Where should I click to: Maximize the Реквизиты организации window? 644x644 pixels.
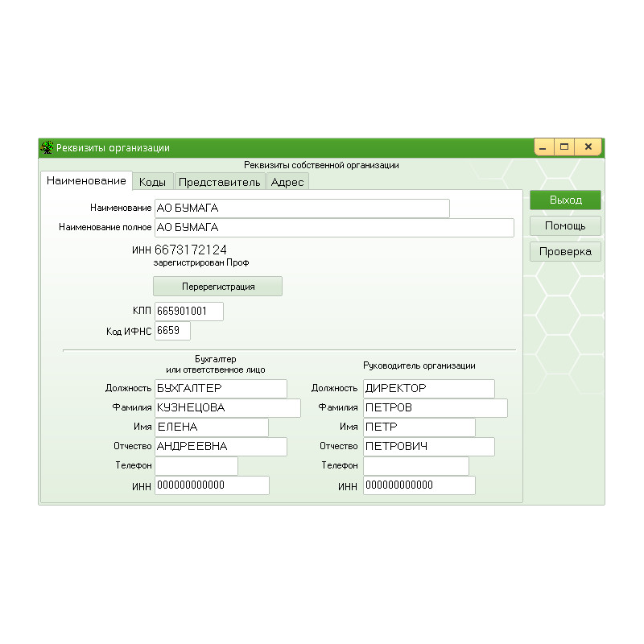click(564, 147)
